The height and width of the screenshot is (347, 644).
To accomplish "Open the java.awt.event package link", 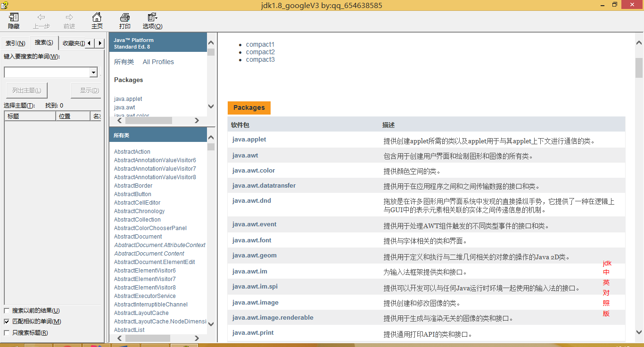I will [254, 224].
